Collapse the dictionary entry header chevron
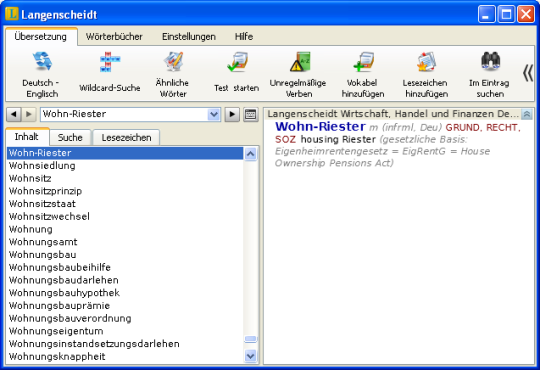Viewport: 540px width, 370px height. tap(527, 114)
